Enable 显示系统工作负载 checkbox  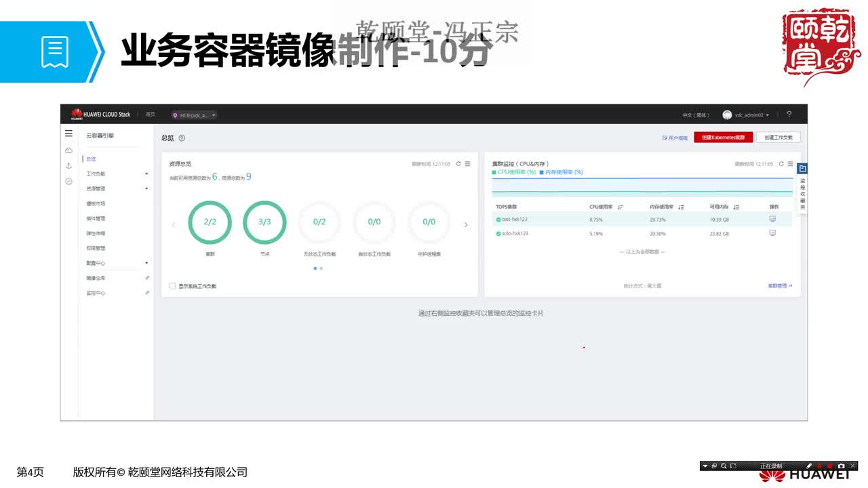point(172,286)
